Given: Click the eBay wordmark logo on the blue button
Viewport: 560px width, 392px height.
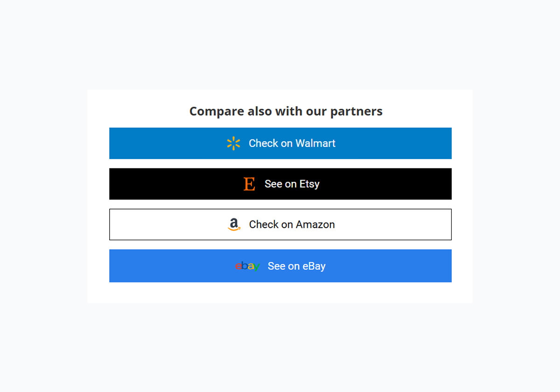Looking at the screenshot, I should [x=247, y=266].
